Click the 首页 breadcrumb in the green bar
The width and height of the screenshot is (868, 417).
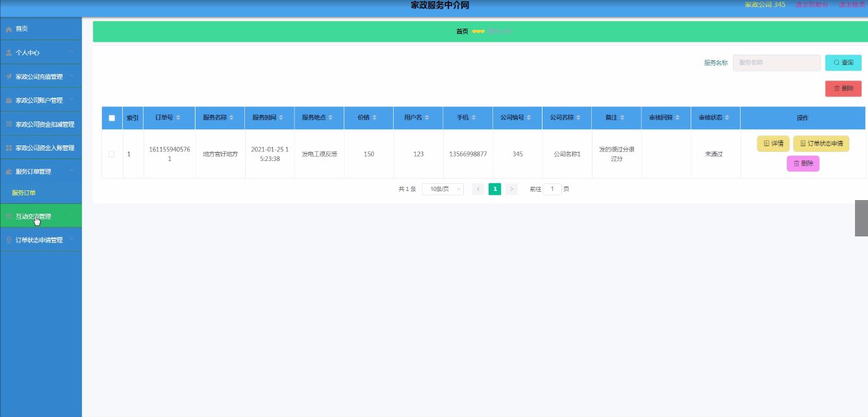coord(462,31)
